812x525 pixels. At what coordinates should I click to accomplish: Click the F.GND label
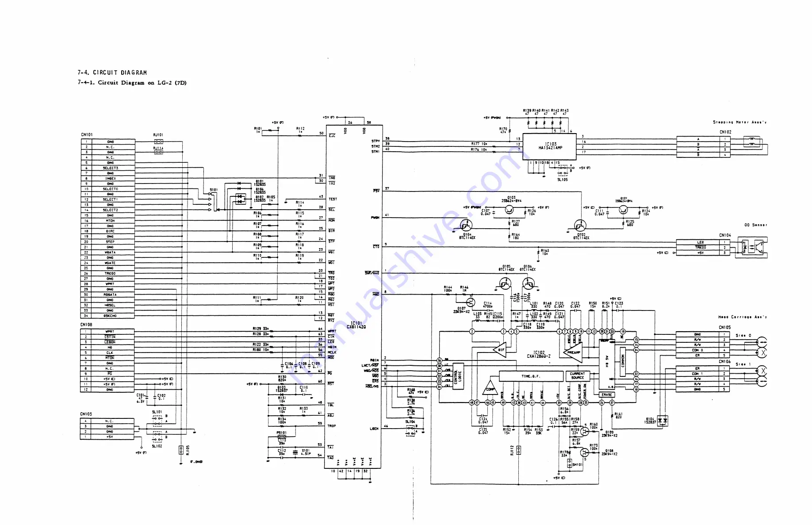click(196, 462)
